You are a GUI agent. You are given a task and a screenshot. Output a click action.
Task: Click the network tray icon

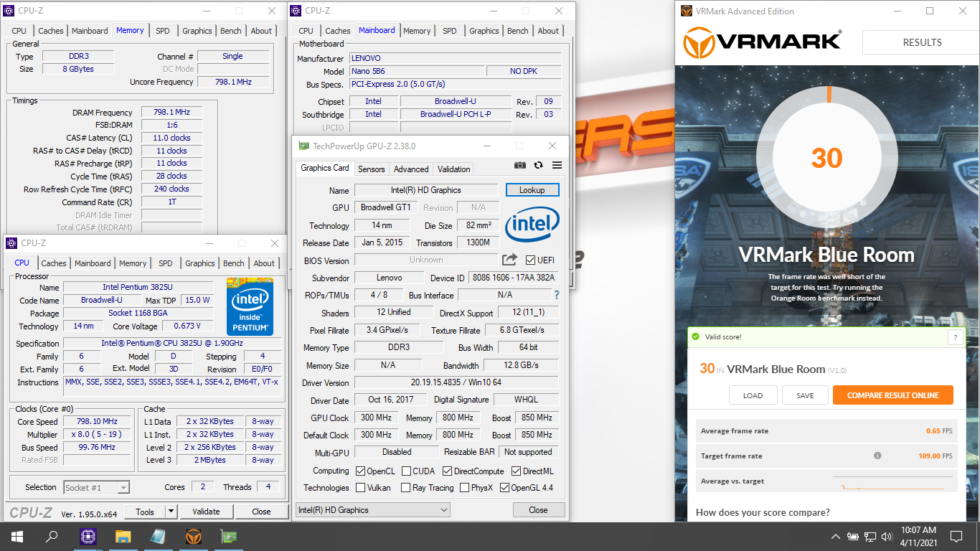point(870,537)
